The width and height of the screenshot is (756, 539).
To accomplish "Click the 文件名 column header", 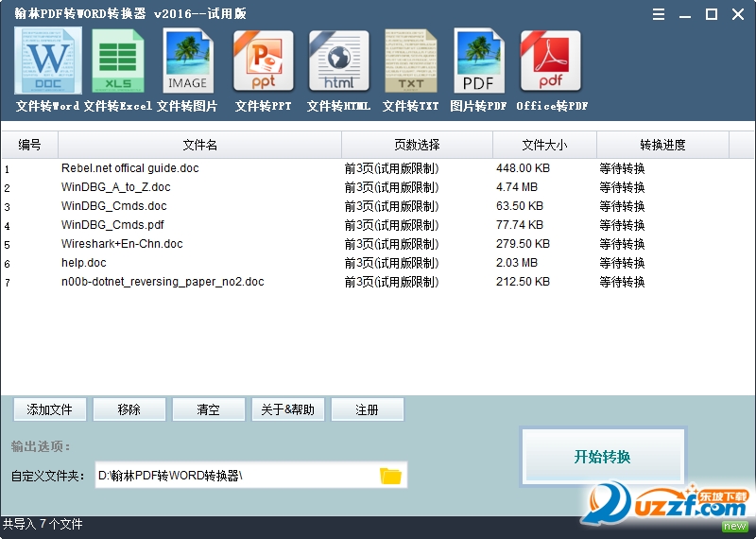I will click(x=199, y=145).
